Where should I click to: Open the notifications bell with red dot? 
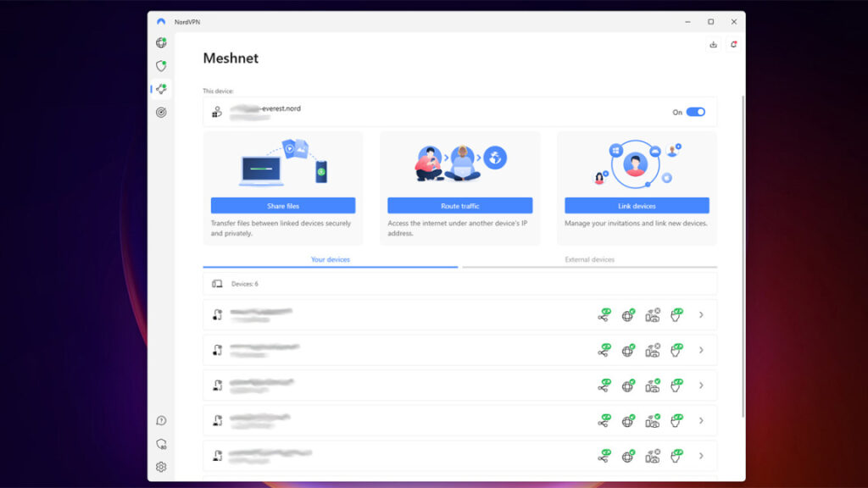click(733, 44)
